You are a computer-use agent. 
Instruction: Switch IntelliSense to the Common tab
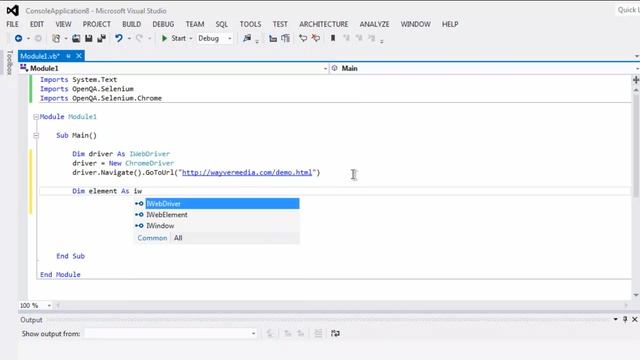[152, 238]
